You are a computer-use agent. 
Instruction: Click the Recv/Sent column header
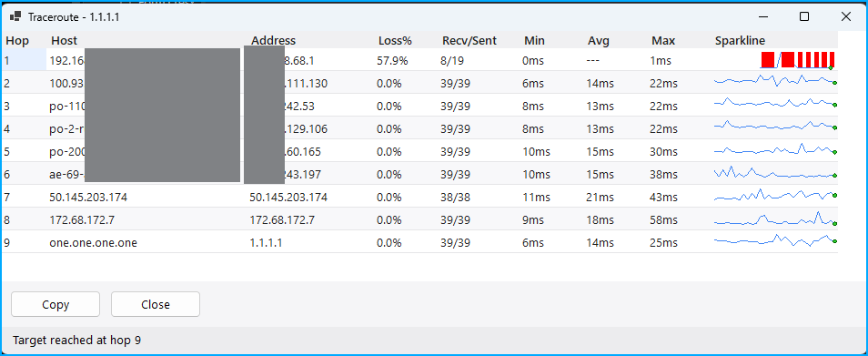[469, 40]
